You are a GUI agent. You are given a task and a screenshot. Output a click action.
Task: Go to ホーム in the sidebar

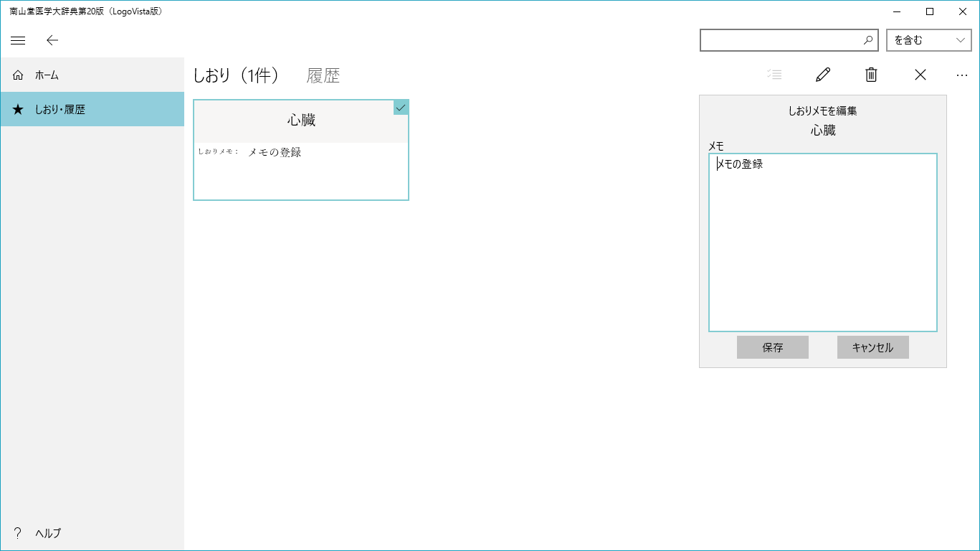pos(47,75)
